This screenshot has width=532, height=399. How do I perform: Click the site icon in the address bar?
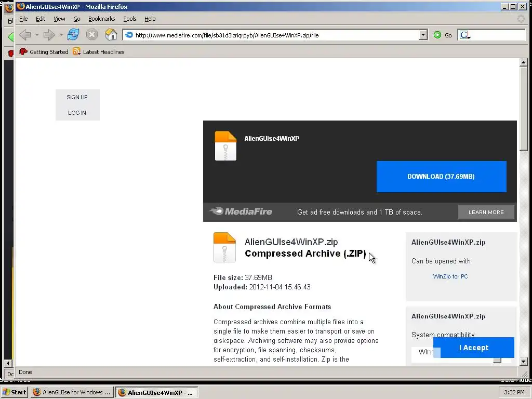(129, 35)
